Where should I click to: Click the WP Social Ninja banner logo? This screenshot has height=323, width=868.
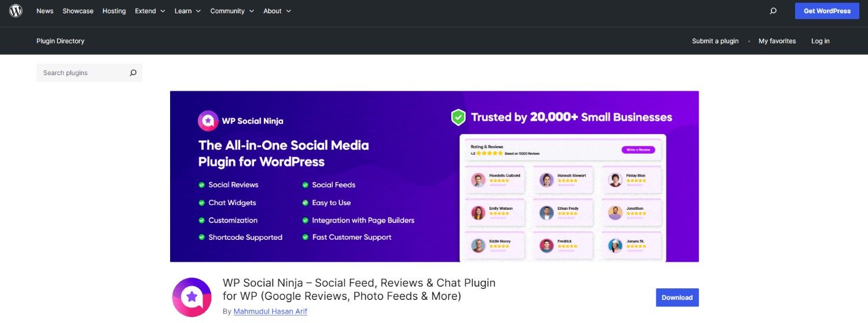(x=208, y=121)
